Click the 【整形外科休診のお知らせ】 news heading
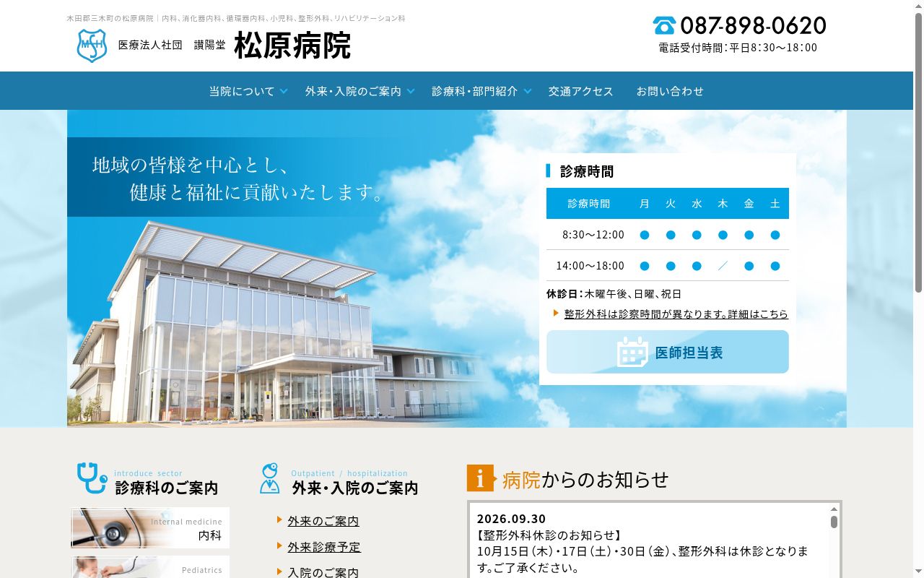Image resolution: width=924 pixels, height=578 pixels. pos(549,535)
